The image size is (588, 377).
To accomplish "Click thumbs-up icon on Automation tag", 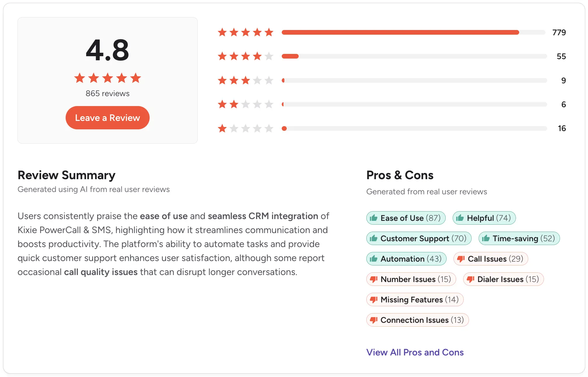I will 374,259.
